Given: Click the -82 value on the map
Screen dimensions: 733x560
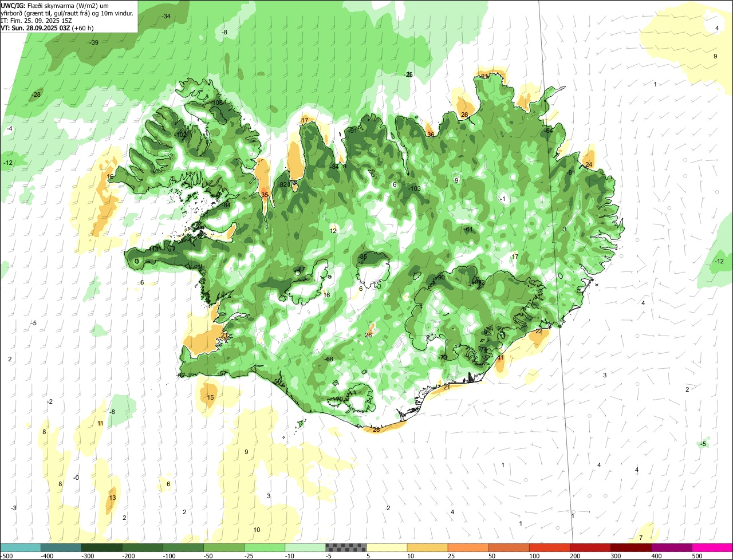Looking at the screenshot, I should point(282,184).
